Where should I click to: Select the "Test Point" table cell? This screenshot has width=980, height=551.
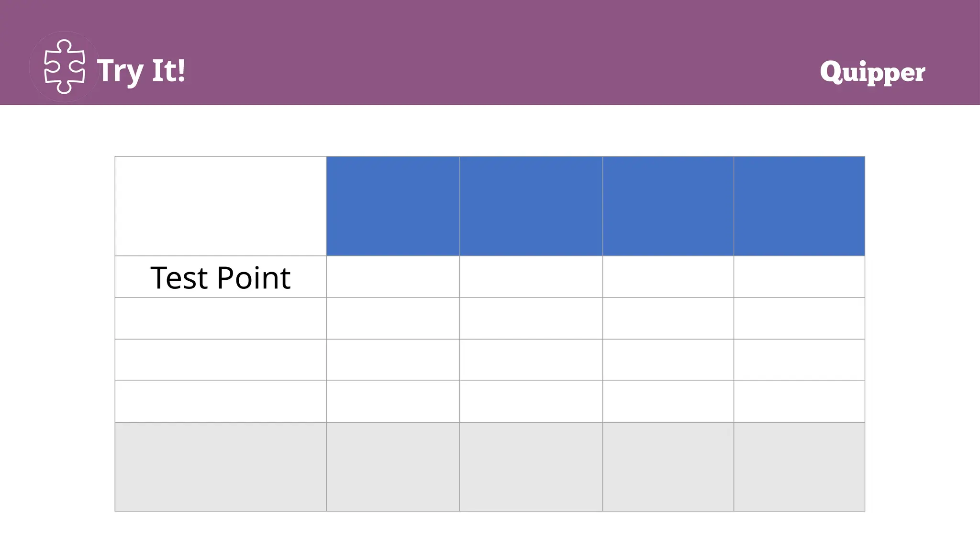pyautogui.click(x=221, y=277)
